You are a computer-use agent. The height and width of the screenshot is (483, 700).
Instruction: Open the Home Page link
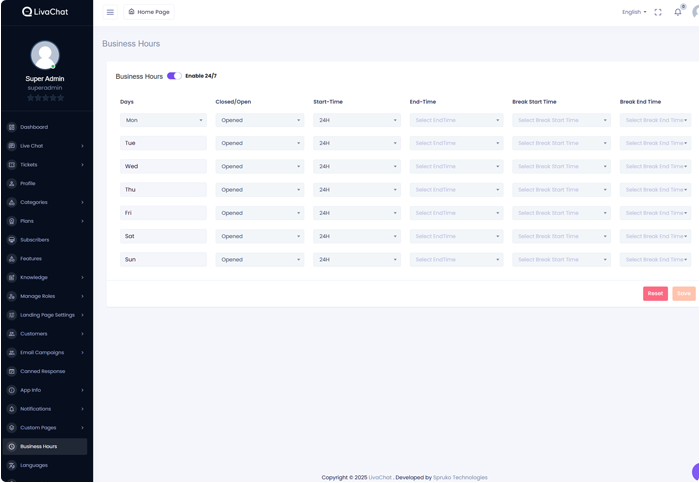point(149,12)
